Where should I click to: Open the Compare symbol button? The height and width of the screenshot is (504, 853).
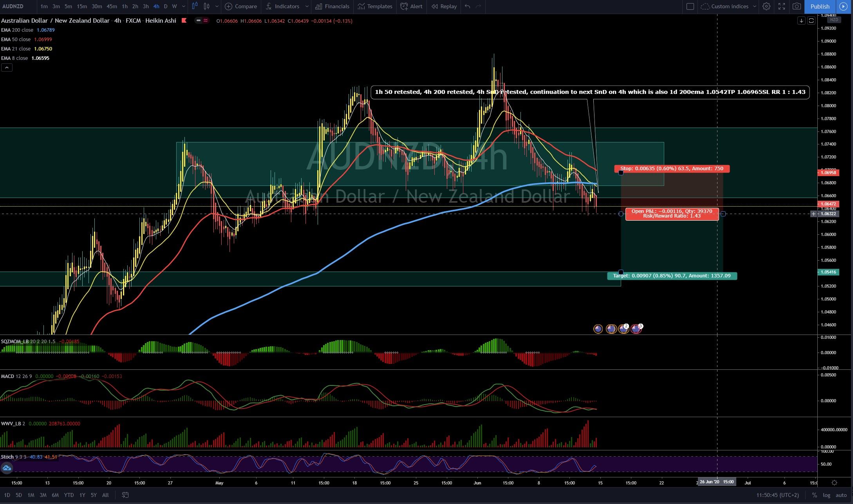(241, 6)
